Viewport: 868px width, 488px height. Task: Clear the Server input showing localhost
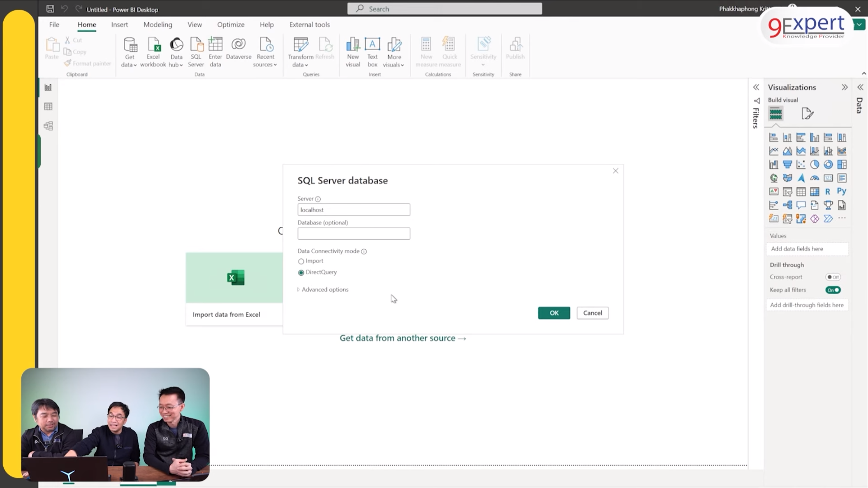[353, 209]
